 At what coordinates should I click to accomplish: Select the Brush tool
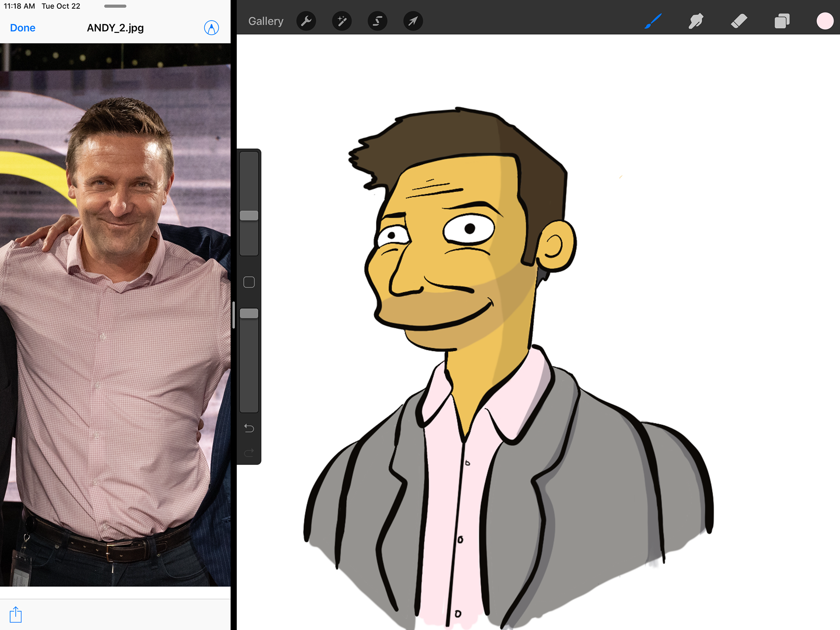coord(653,21)
